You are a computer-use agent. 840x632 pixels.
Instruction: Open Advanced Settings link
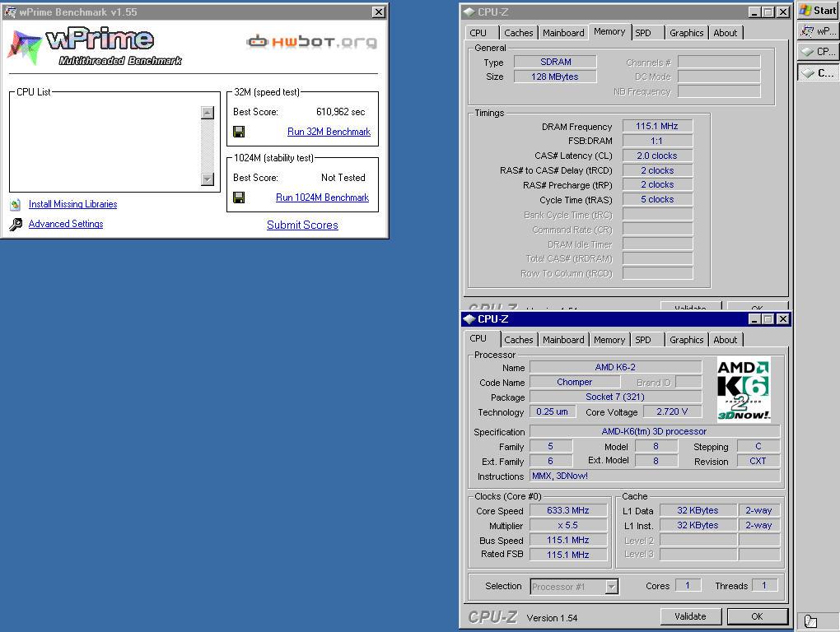point(66,224)
